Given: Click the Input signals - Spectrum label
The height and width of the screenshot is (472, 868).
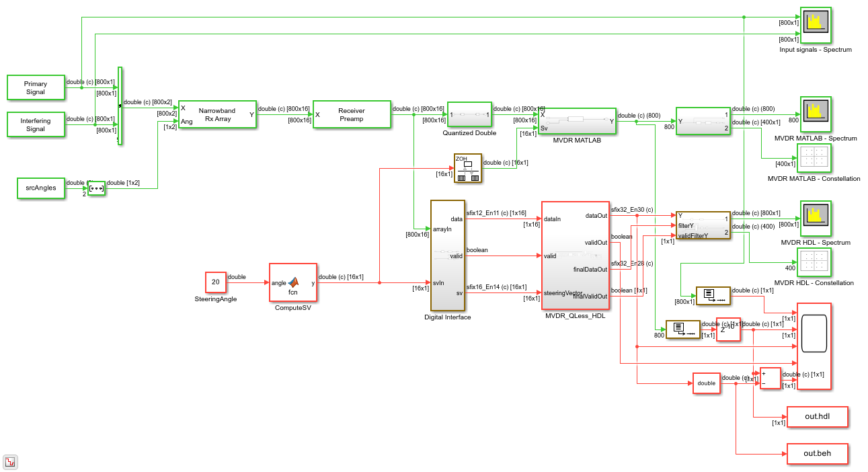Looking at the screenshot, I should [816, 50].
